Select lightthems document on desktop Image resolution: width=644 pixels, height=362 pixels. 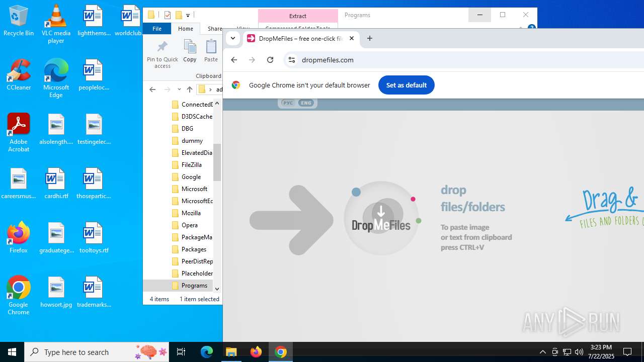pos(94,21)
